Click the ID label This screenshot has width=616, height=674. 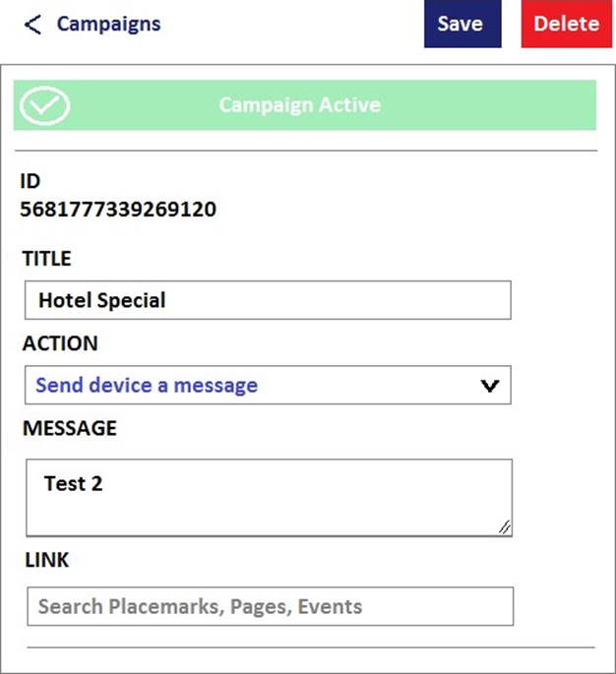[31, 181]
